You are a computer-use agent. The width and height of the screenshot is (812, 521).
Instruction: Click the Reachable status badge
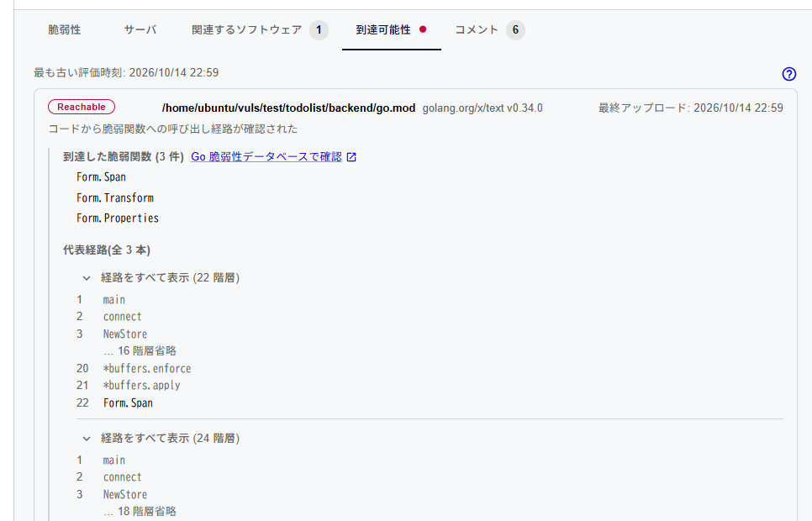click(82, 107)
